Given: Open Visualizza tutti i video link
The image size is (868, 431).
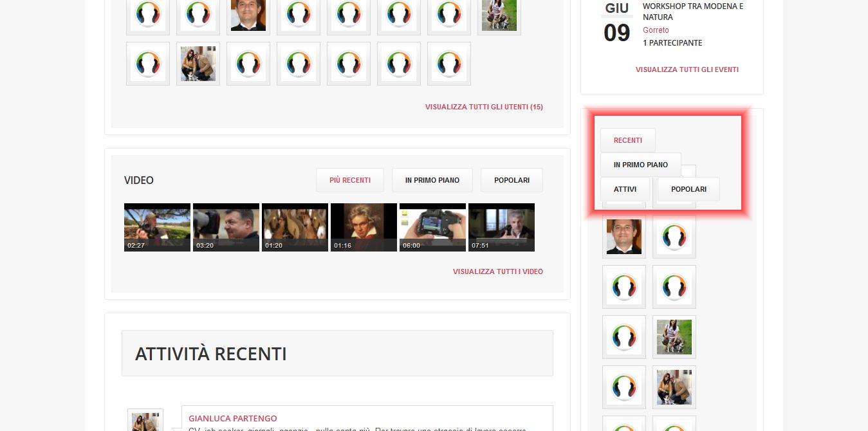Looking at the screenshot, I should (x=498, y=271).
